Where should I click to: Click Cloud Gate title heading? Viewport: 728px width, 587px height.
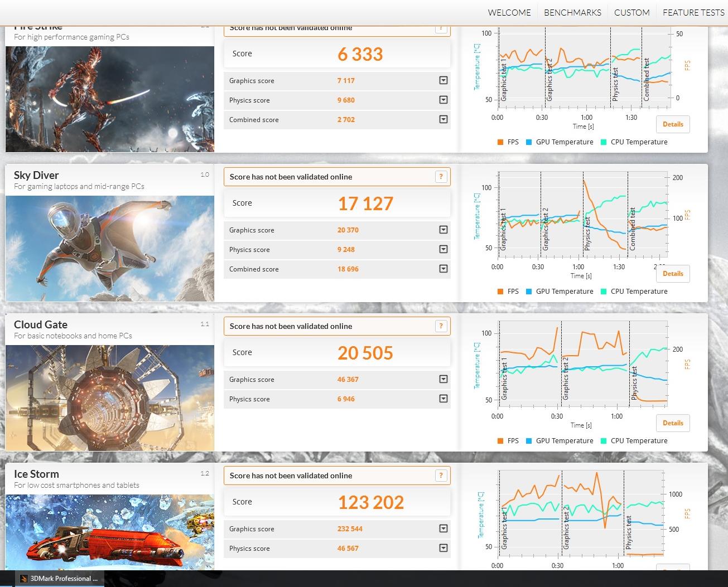coord(41,324)
